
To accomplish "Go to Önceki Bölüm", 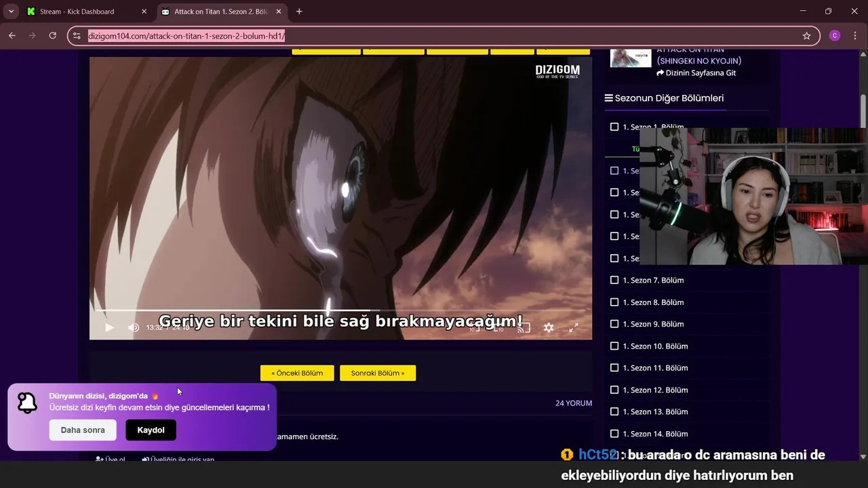I will click(297, 373).
